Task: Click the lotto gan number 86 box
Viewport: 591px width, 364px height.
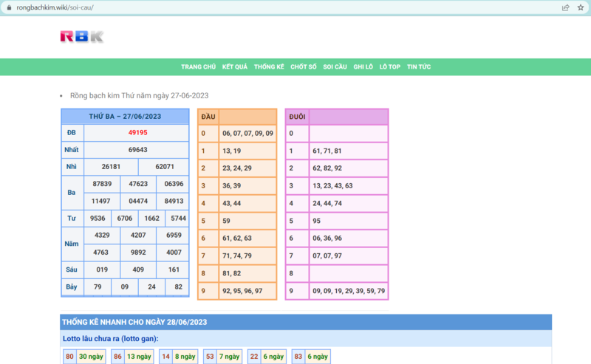Action: click(117, 357)
